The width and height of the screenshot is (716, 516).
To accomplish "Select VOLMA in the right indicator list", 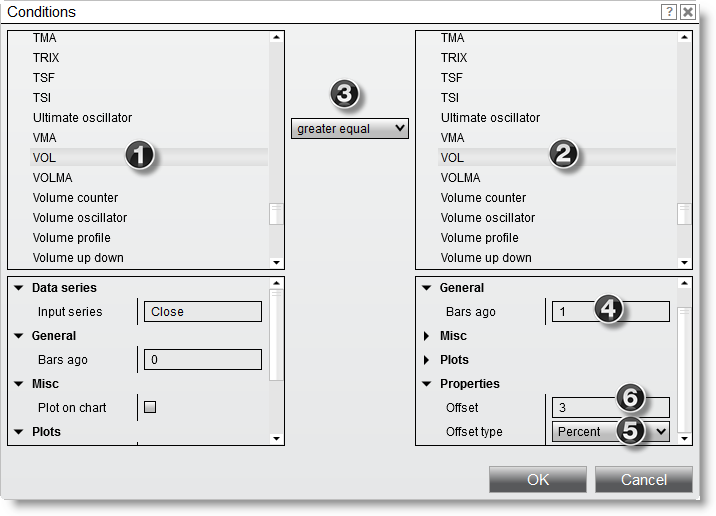I will pyautogui.click(x=460, y=178).
